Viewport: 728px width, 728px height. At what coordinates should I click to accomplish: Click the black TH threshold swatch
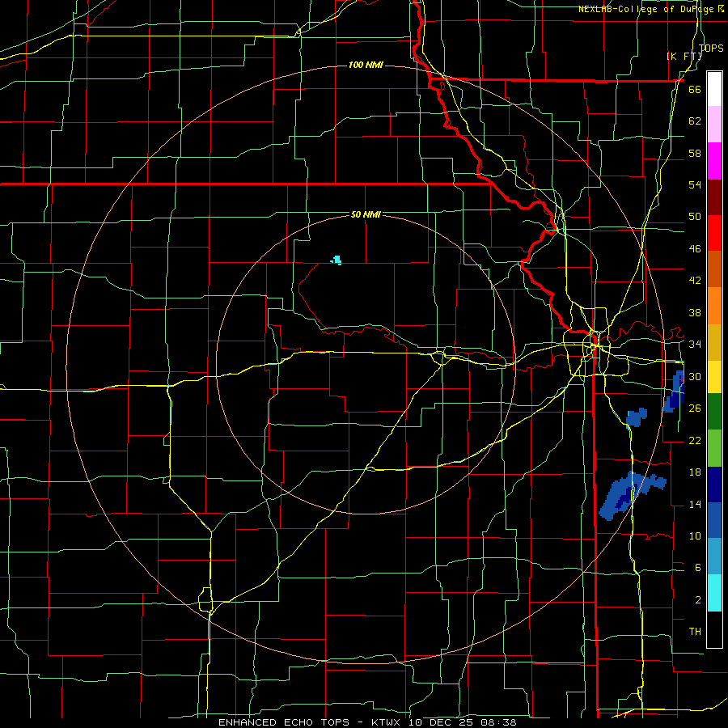pyautogui.click(x=714, y=629)
